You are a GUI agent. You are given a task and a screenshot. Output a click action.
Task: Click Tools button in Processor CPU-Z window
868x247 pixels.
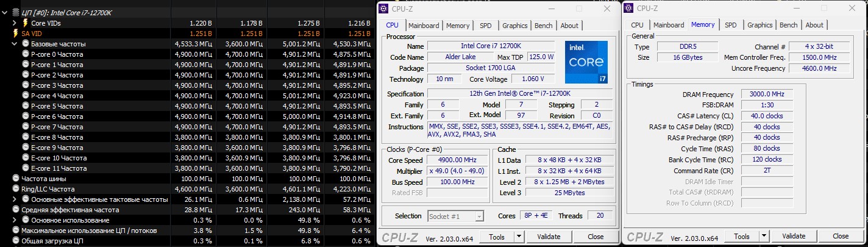[x=497, y=237]
